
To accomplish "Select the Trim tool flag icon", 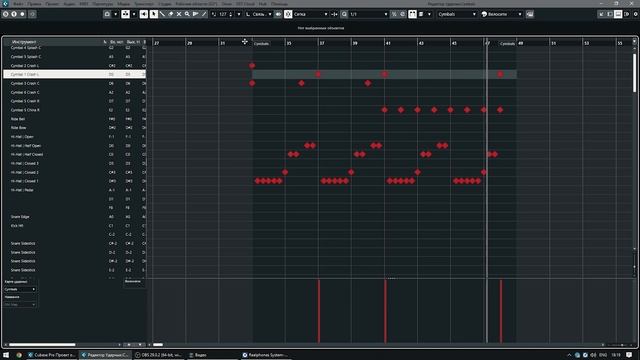I will tap(196, 14).
